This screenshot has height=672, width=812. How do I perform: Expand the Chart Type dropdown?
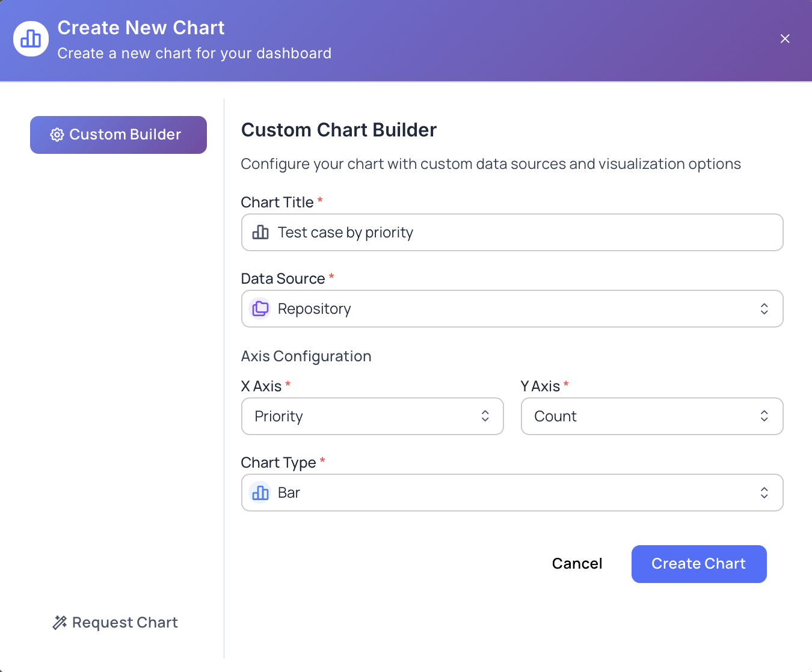[x=763, y=492]
